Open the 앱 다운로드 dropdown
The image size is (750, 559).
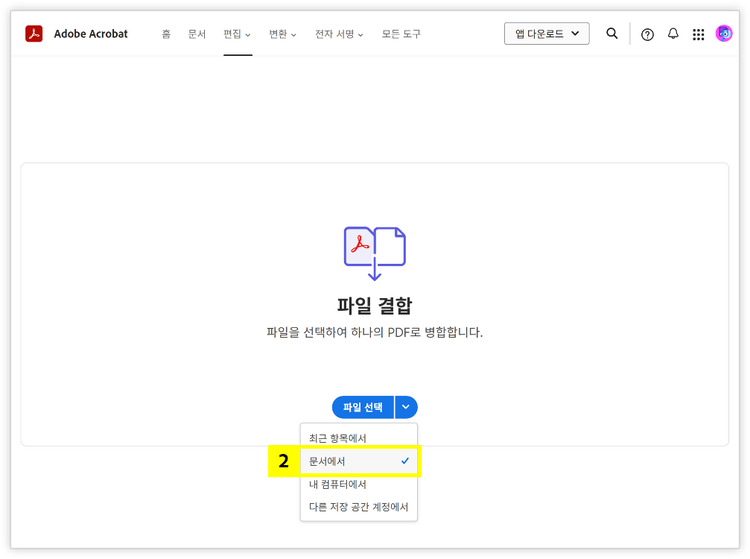point(546,33)
